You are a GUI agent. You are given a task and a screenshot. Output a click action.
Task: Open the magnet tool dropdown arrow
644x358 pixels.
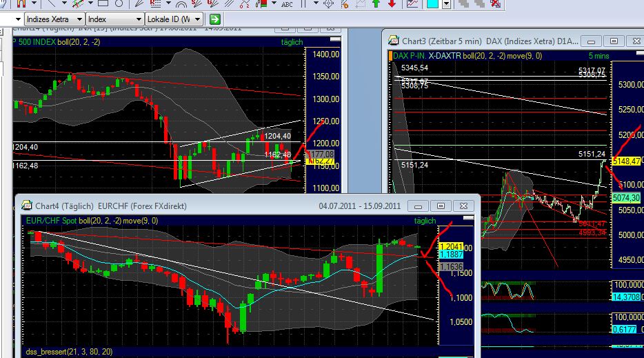(34, 3)
